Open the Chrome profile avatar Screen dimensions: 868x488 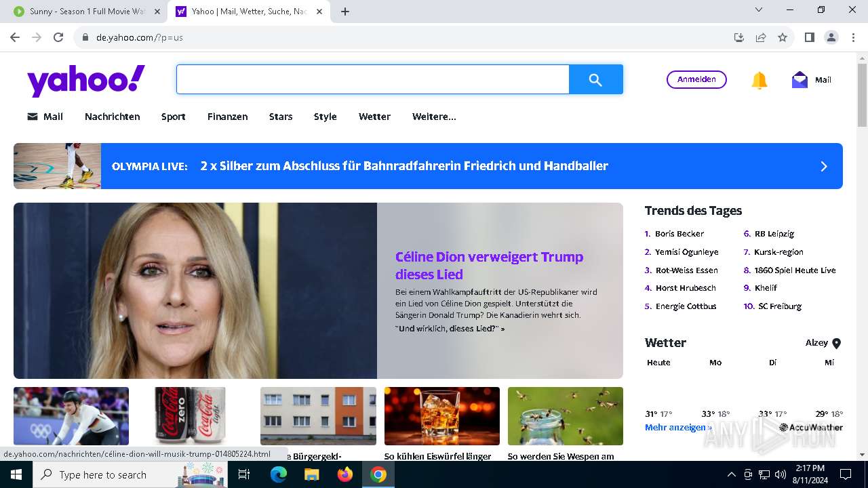pyautogui.click(x=831, y=37)
